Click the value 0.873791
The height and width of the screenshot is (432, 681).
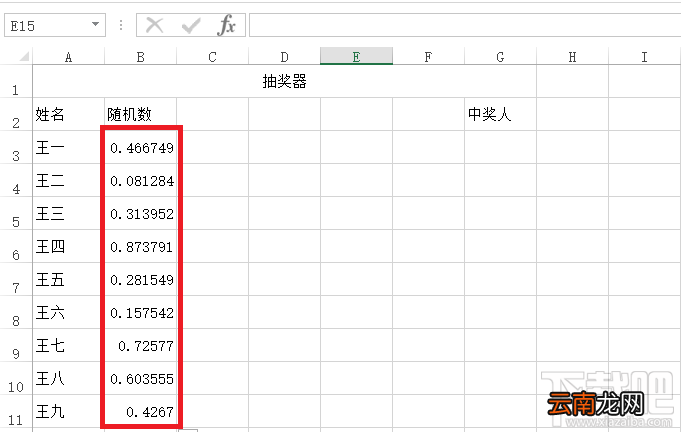(x=142, y=247)
